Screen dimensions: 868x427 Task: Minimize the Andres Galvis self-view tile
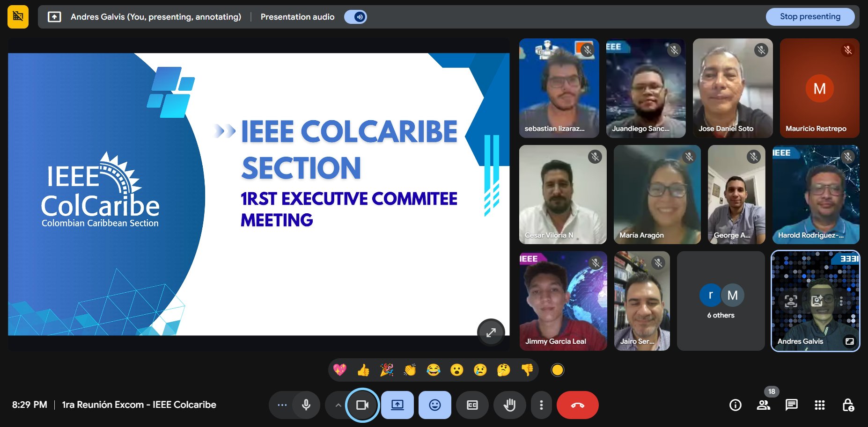(x=849, y=341)
